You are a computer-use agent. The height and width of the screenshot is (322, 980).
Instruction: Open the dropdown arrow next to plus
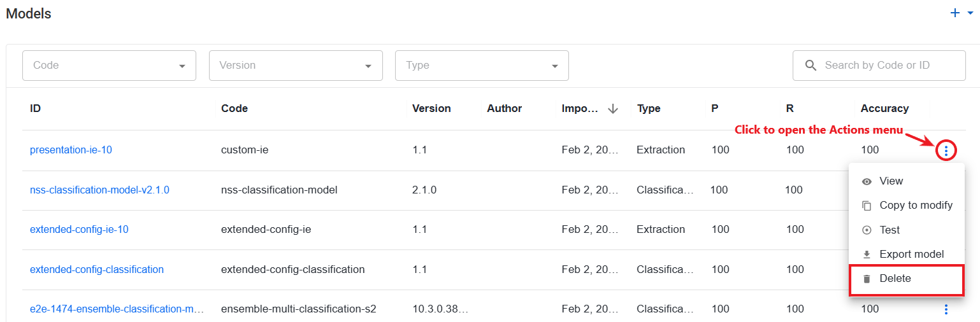click(970, 13)
